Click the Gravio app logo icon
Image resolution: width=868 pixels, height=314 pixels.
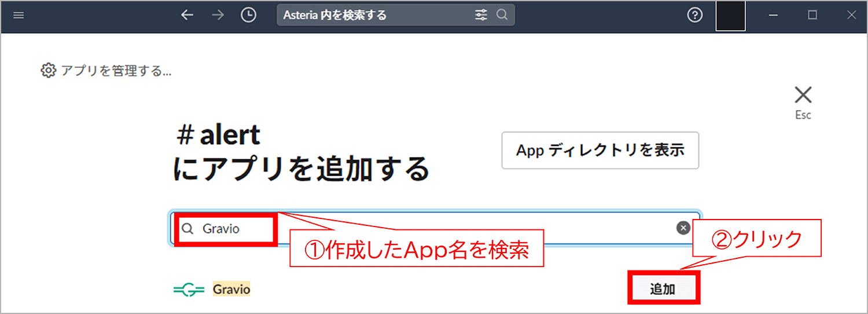tap(189, 289)
